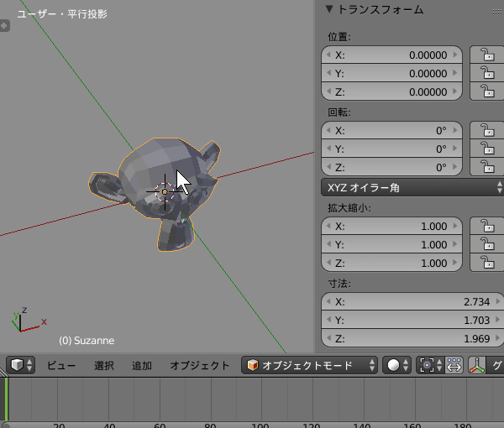
Task: Open the 追加 menu
Action: pyautogui.click(x=142, y=365)
